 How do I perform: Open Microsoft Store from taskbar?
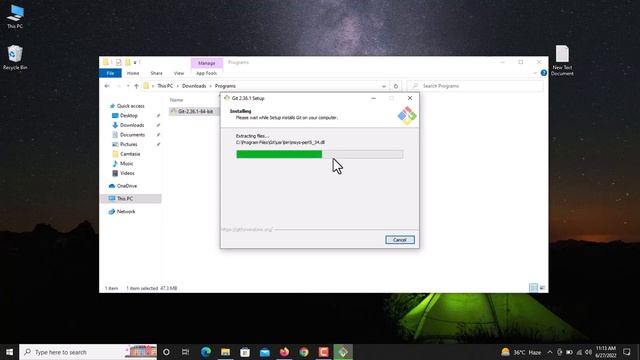tap(245, 352)
